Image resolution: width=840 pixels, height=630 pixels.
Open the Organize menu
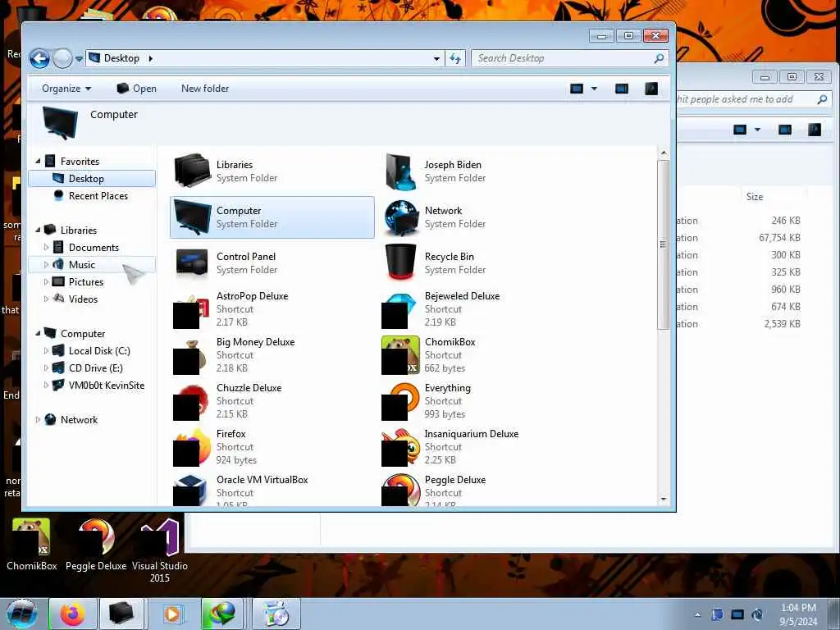(x=66, y=89)
